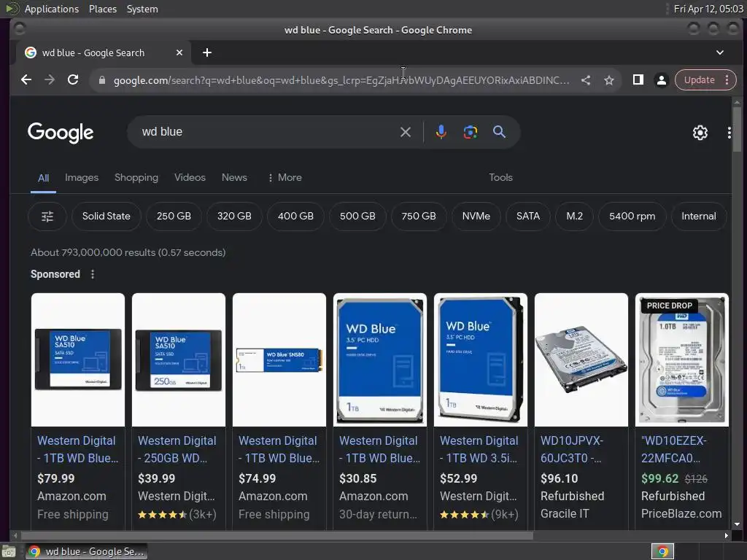Open the Google apps dots menu
The width and height of the screenshot is (747, 560).
pos(729,133)
